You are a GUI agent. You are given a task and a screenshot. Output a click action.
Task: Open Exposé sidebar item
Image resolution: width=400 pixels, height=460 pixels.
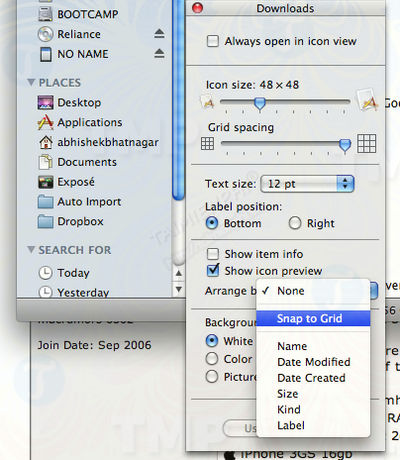click(x=66, y=182)
